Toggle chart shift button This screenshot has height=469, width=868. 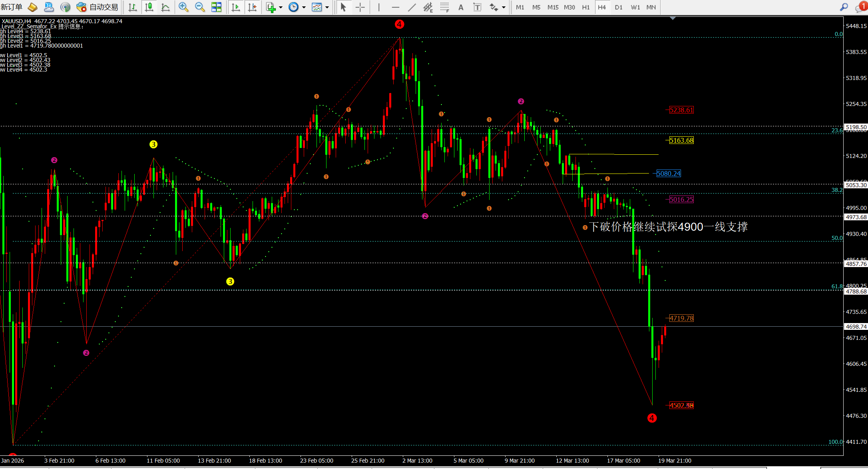(252, 7)
